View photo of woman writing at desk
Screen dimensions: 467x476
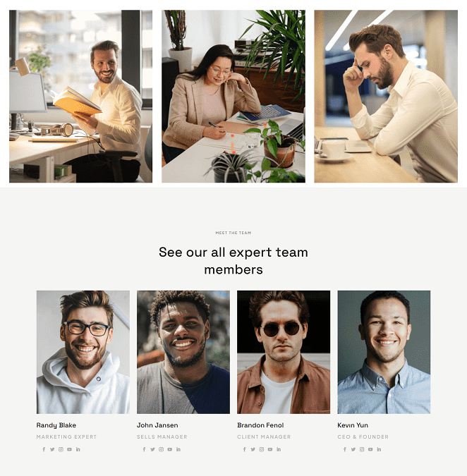click(x=233, y=96)
